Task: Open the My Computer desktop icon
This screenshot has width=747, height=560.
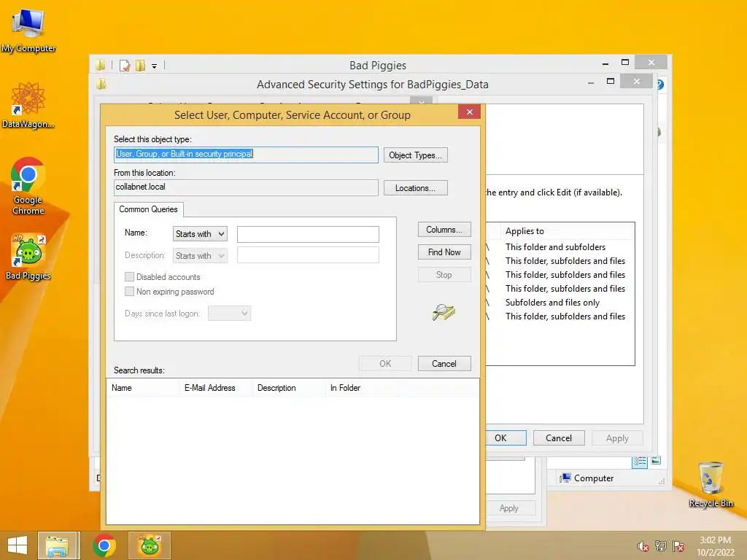Action: (28, 31)
